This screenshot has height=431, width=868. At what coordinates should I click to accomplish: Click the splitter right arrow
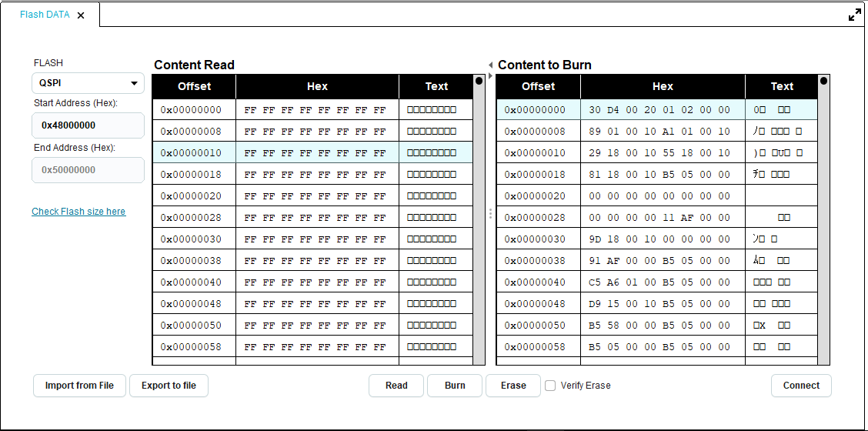[x=490, y=75]
